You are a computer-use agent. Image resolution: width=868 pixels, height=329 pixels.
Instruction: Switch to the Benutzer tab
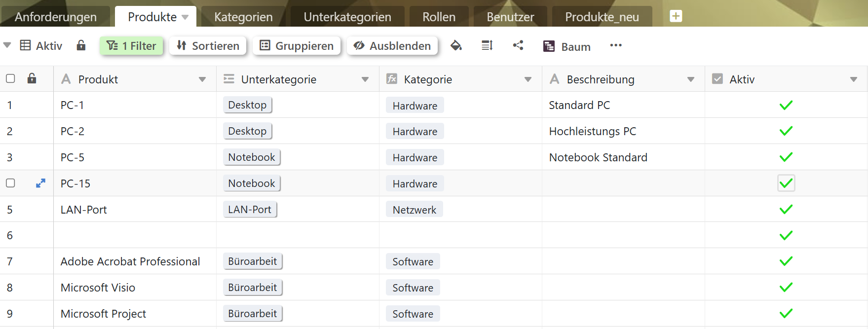click(510, 17)
